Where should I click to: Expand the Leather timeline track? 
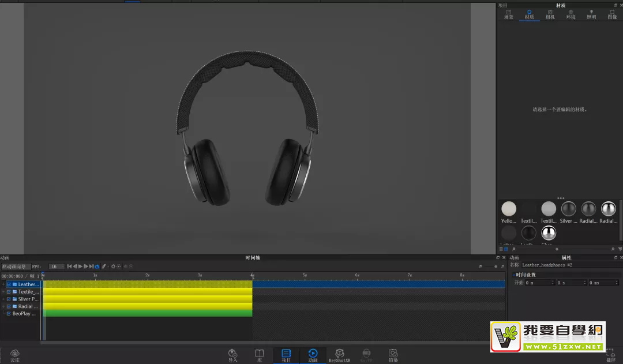(3, 284)
